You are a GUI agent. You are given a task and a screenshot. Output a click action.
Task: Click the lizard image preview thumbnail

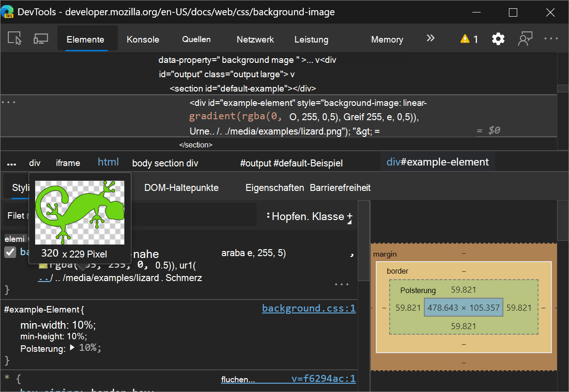tap(80, 212)
